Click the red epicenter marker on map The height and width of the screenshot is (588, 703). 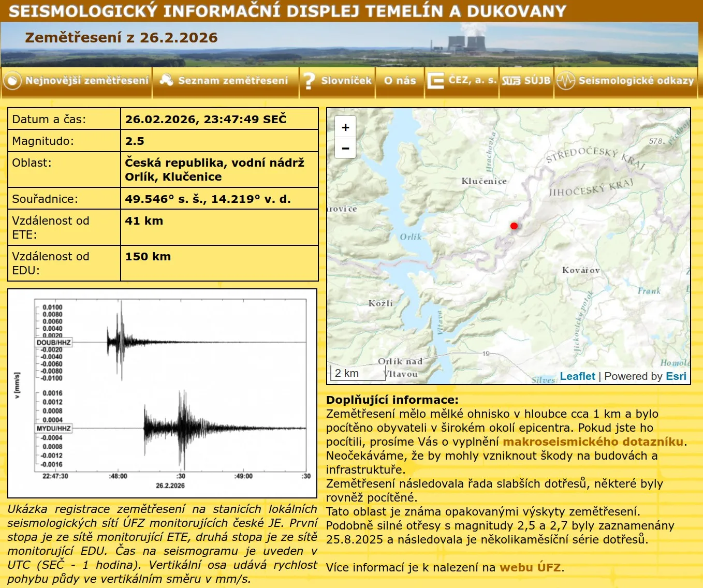click(514, 226)
